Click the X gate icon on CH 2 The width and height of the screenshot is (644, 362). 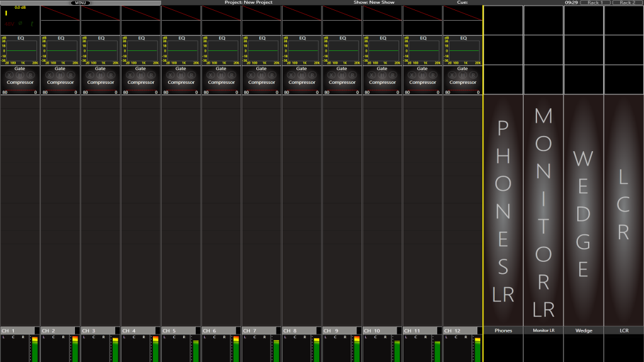(x=50, y=75)
